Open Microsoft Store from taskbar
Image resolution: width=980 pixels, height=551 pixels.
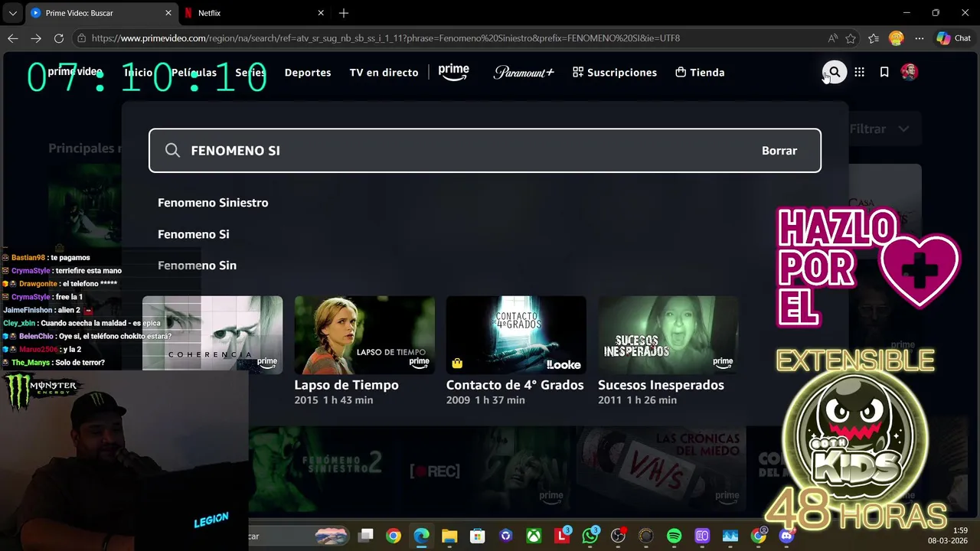tap(478, 536)
